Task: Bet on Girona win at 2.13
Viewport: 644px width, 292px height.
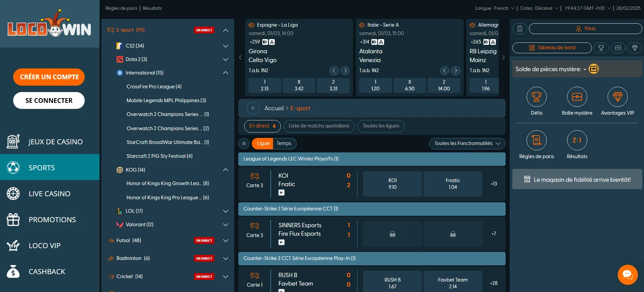Action: pyautogui.click(x=265, y=85)
